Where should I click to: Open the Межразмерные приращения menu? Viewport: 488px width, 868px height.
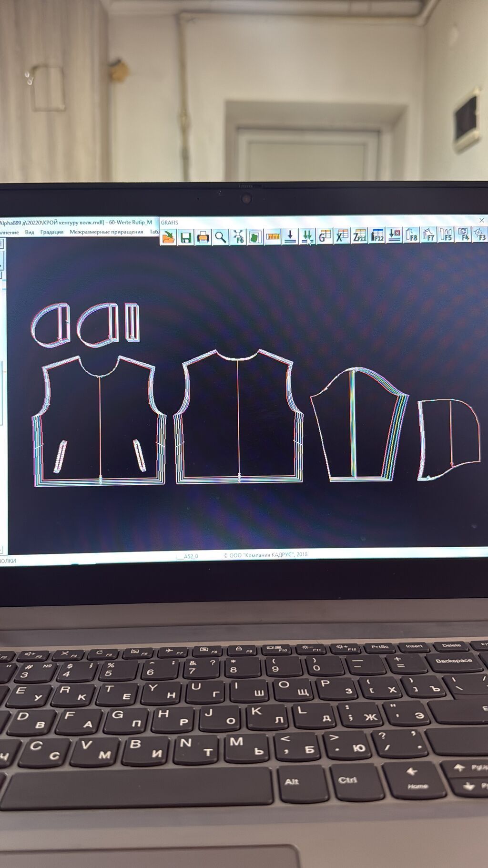click(106, 232)
